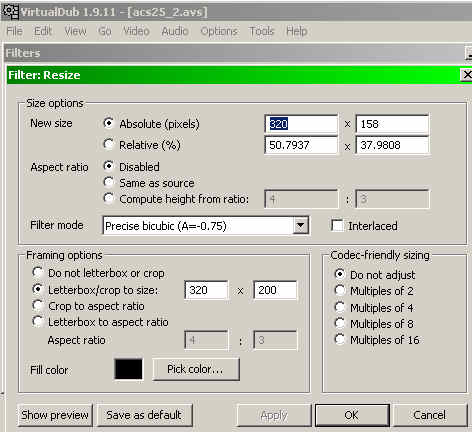Confirm with the OK button
Screen dimensions: 472x432
click(352, 415)
